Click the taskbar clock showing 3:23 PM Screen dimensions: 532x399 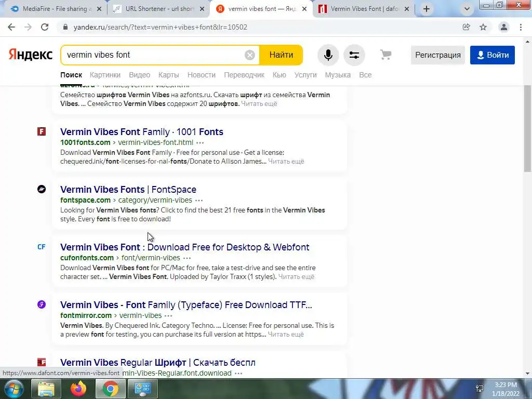pos(506,389)
